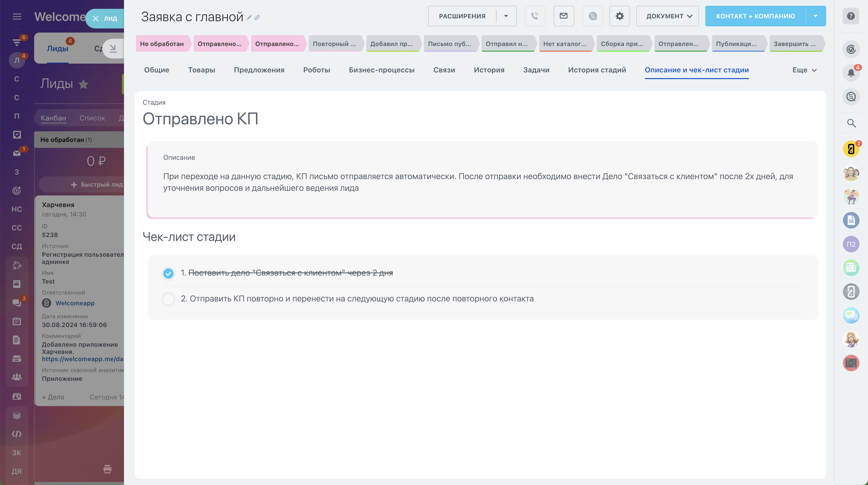Click the phone call icon in header

(535, 16)
